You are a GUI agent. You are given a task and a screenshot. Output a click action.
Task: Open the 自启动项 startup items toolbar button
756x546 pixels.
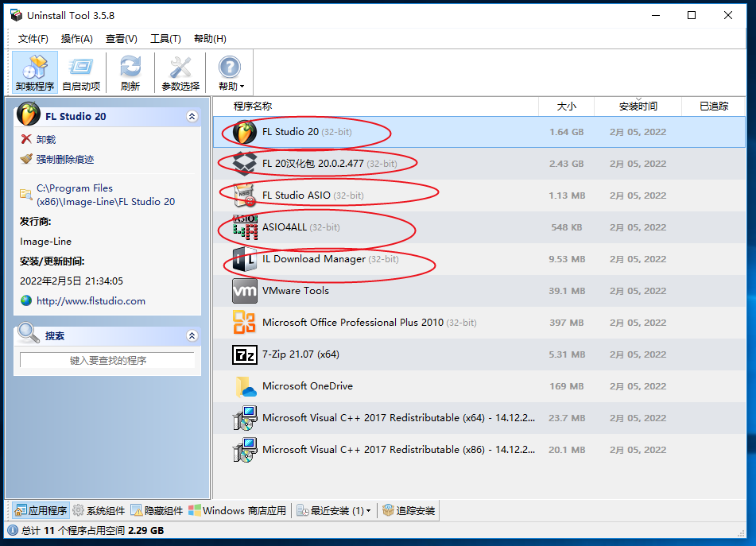[81, 72]
